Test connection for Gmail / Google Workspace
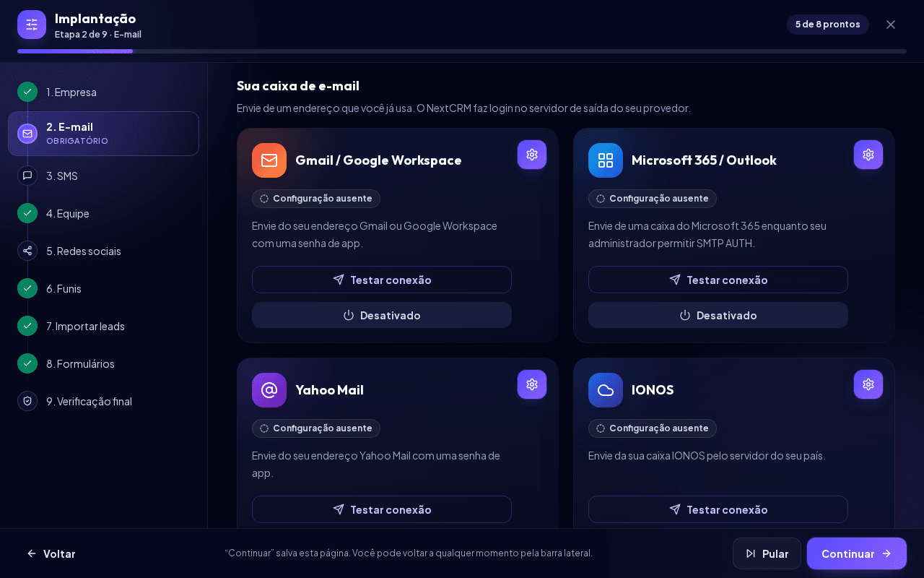 [x=382, y=280]
